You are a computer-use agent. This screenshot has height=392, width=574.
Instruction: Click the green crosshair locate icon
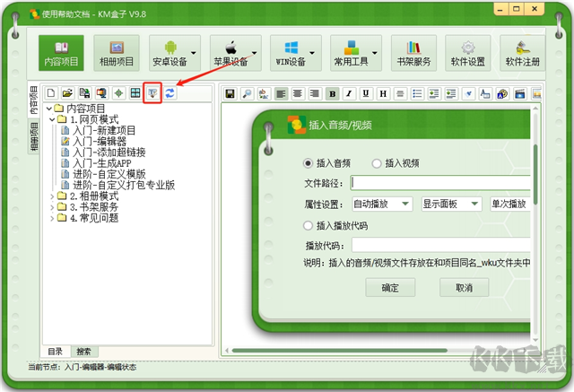pos(118,93)
